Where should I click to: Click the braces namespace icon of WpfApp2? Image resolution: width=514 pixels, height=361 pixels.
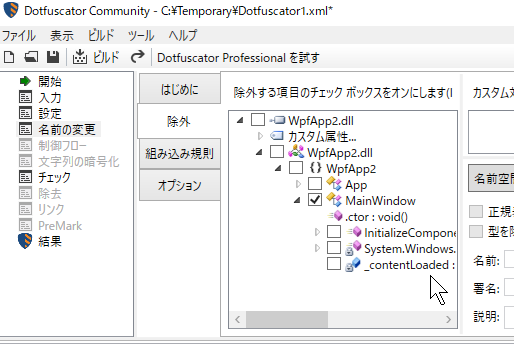pyautogui.click(x=315, y=168)
